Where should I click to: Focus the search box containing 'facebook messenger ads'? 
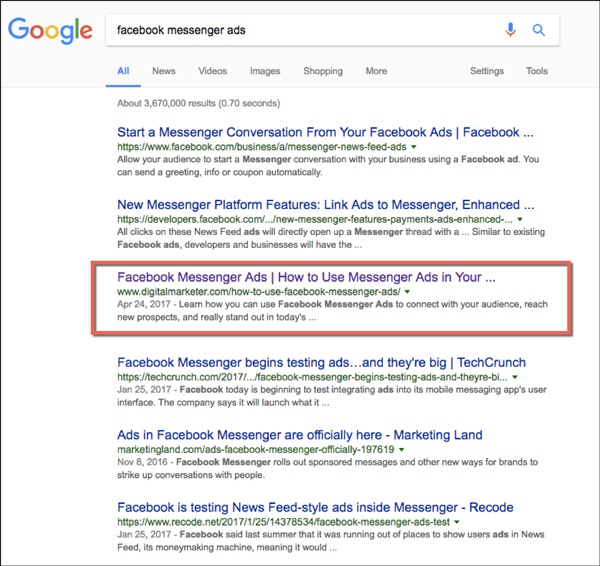332,30
